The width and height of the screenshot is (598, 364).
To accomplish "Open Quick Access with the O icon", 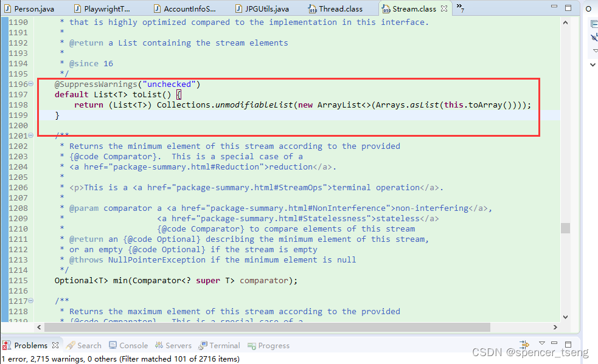I will pyautogui.click(x=588, y=8).
